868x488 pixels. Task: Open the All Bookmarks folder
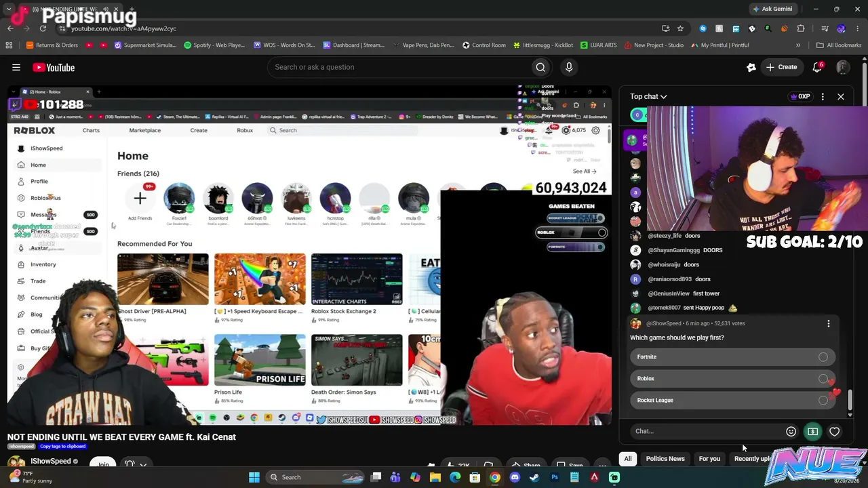pyautogui.click(x=839, y=45)
